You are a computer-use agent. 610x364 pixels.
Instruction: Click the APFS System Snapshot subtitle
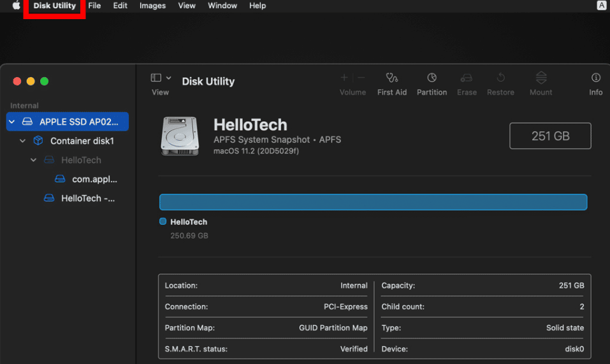coord(277,140)
